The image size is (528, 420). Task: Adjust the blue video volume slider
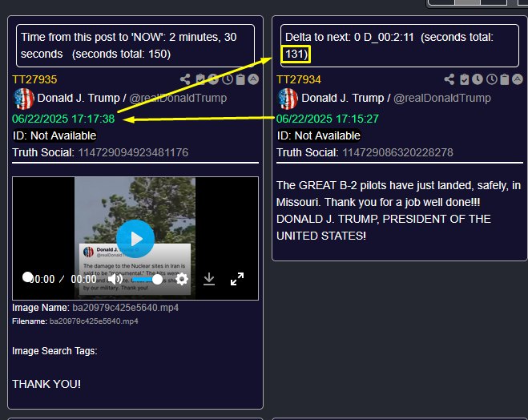(147, 280)
